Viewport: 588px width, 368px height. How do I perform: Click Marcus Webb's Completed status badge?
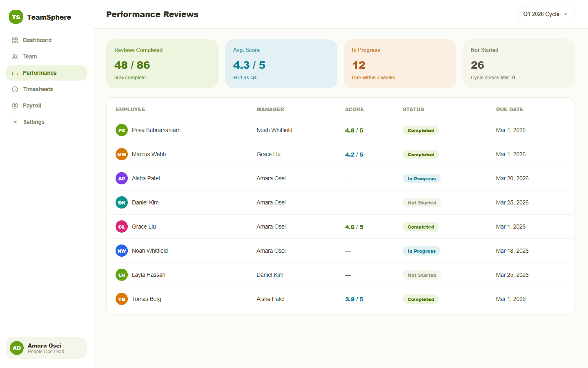click(421, 155)
